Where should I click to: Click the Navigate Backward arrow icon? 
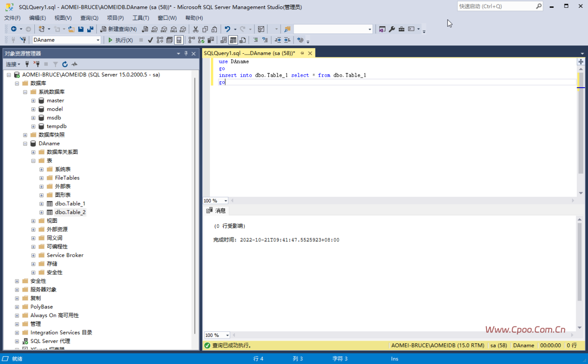pyautogui.click(x=14, y=29)
